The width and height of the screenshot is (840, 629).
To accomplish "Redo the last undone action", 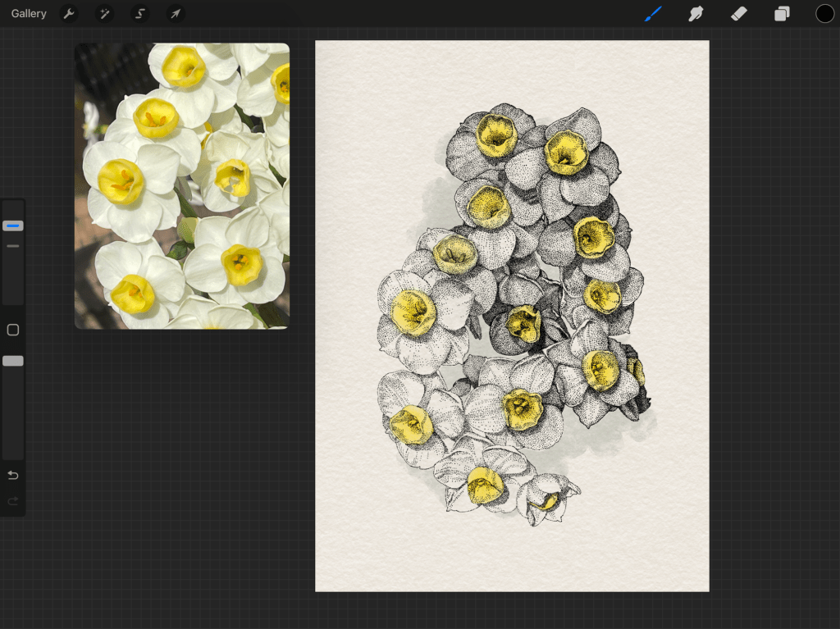I will tap(13, 500).
